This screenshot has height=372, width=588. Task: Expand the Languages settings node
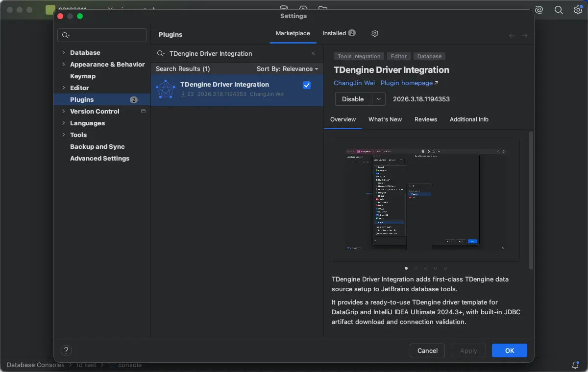[63, 123]
